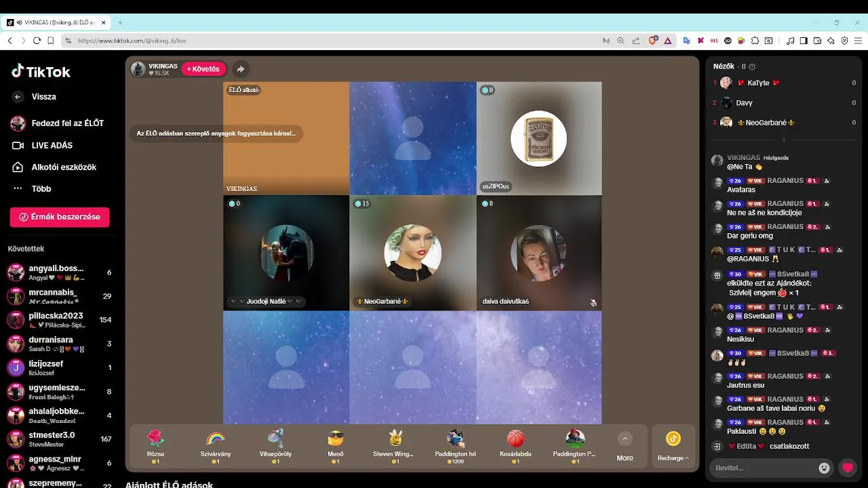Send the Steven Wing gift

coord(395,446)
